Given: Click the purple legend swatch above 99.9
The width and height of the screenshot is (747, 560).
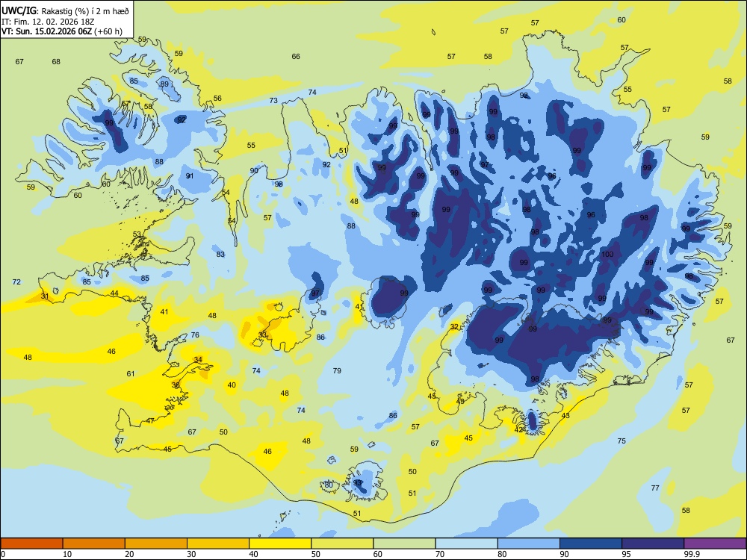Looking at the screenshot, I should [715, 544].
